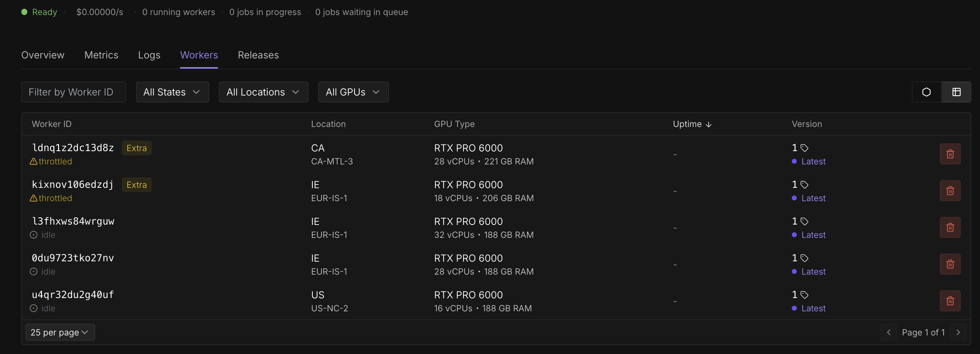Click '16 vCPUs • 188 GB RAM' text
The image size is (980, 354).
coord(483,308)
